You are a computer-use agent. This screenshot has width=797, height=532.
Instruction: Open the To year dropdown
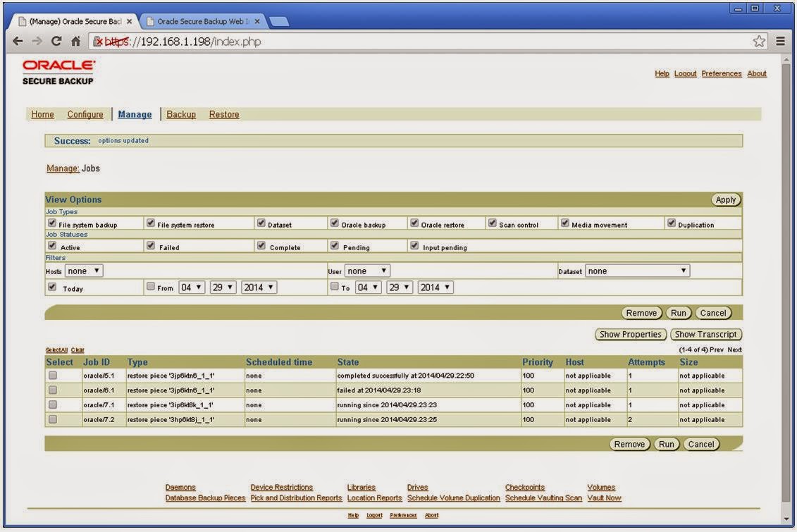coord(435,287)
